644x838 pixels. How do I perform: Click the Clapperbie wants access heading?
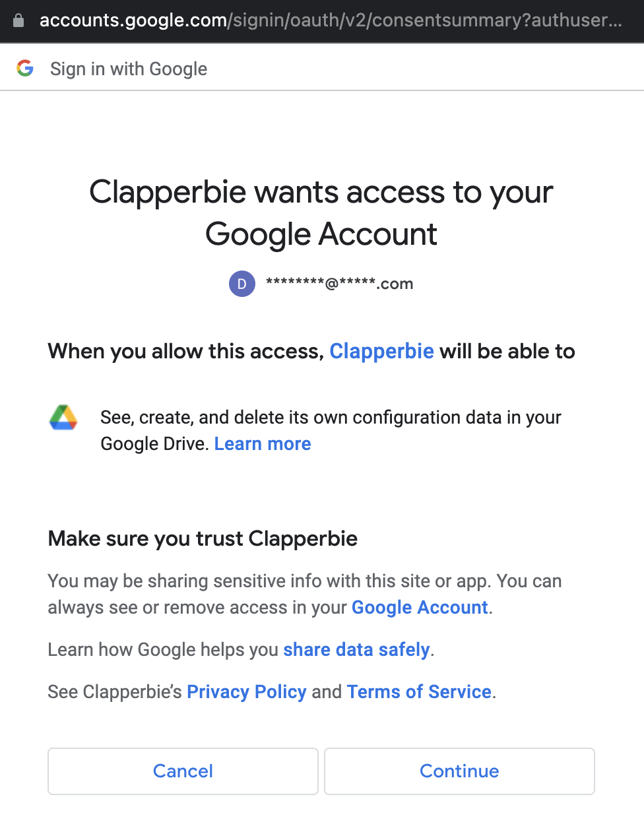pos(321,212)
